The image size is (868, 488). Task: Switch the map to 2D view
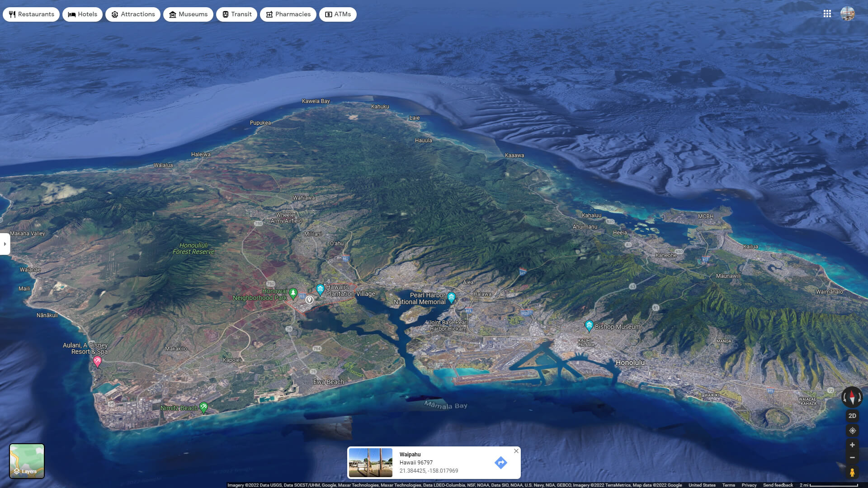click(852, 415)
